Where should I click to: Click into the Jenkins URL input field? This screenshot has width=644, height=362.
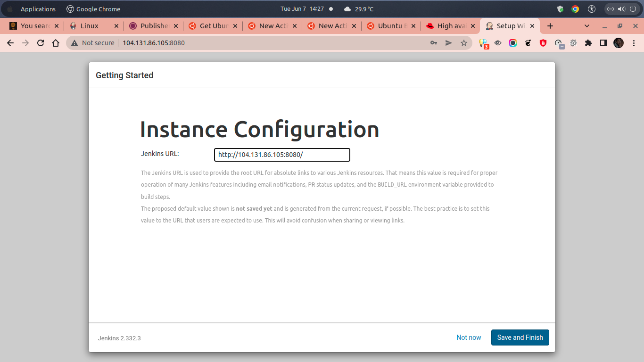point(282,155)
